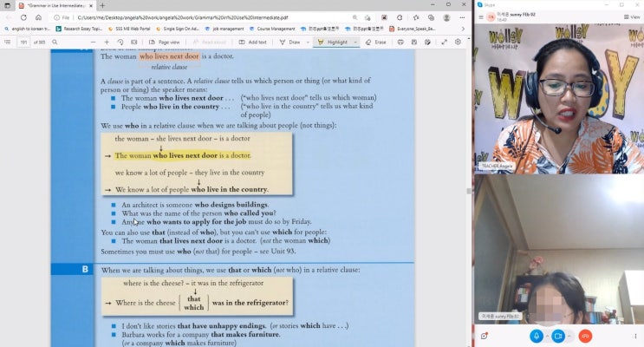Expand the Draw tool options dropdown
The width and height of the screenshot is (644, 347).
click(x=308, y=42)
